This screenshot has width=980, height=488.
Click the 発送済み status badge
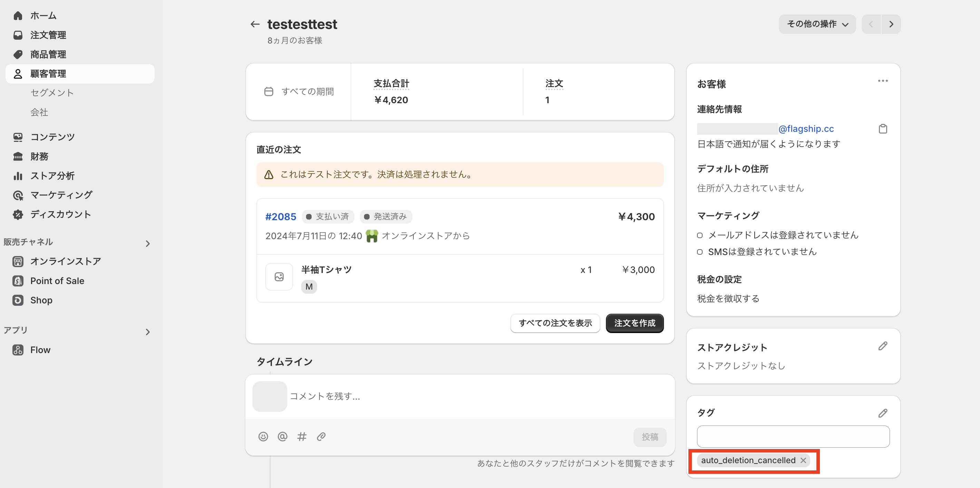point(386,216)
